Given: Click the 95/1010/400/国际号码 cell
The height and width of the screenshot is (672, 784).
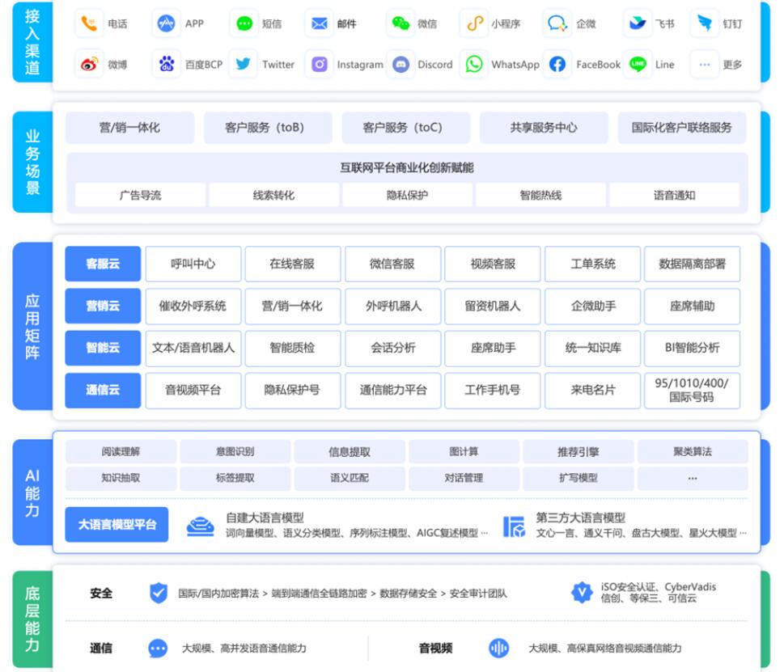Looking at the screenshot, I should click(692, 390).
